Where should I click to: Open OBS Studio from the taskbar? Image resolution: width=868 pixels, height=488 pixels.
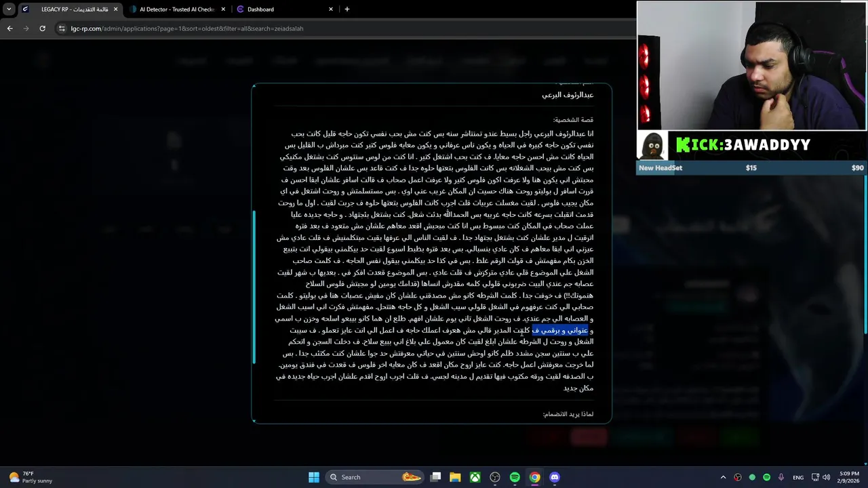[x=495, y=477]
